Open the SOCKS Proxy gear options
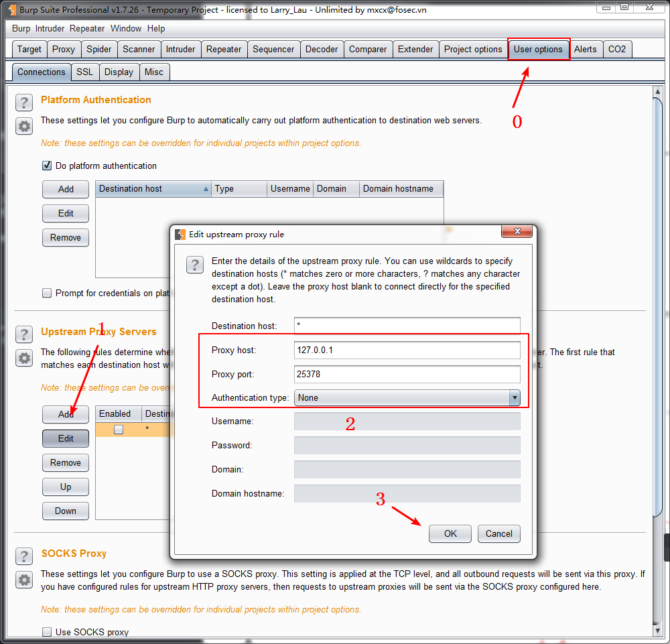The width and height of the screenshot is (670, 644). (24, 580)
